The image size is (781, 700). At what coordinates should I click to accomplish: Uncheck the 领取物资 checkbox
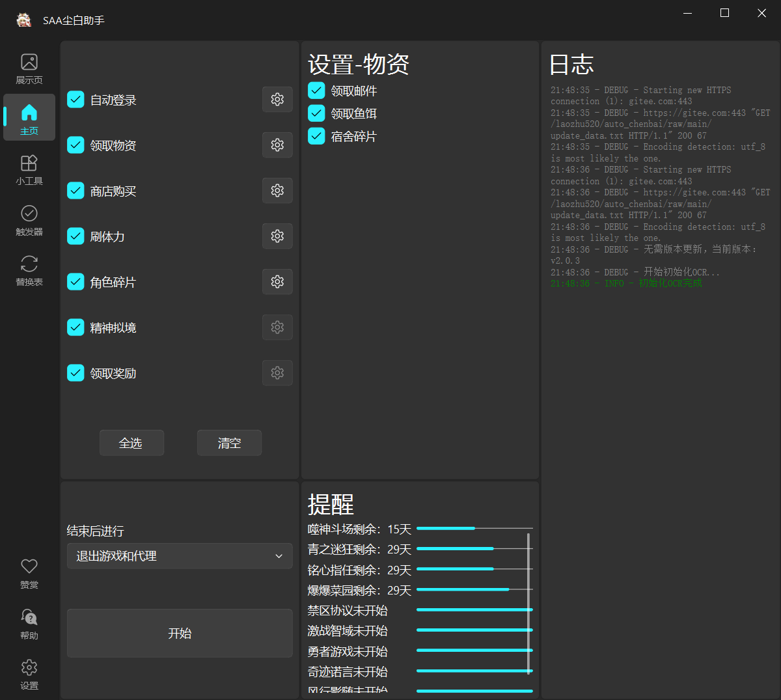pyautogui.click(x=75, y=145)
